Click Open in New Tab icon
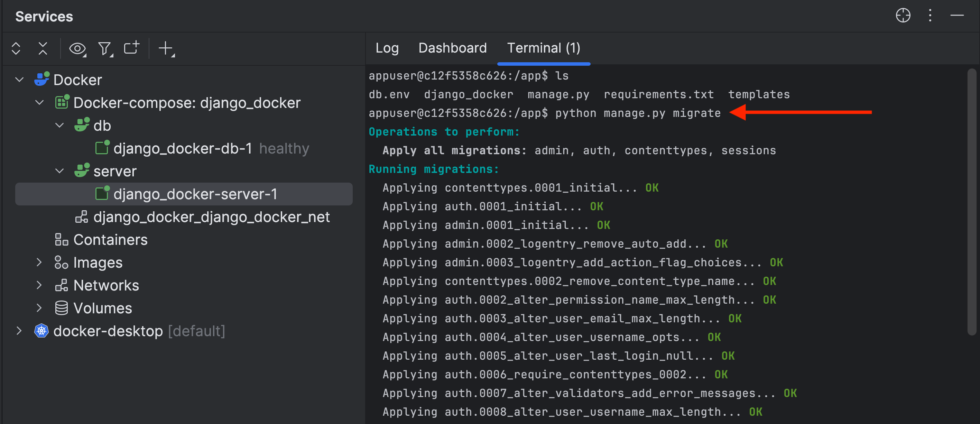The height and width of the screenshot is (424, 980). (x=132, y=48)
